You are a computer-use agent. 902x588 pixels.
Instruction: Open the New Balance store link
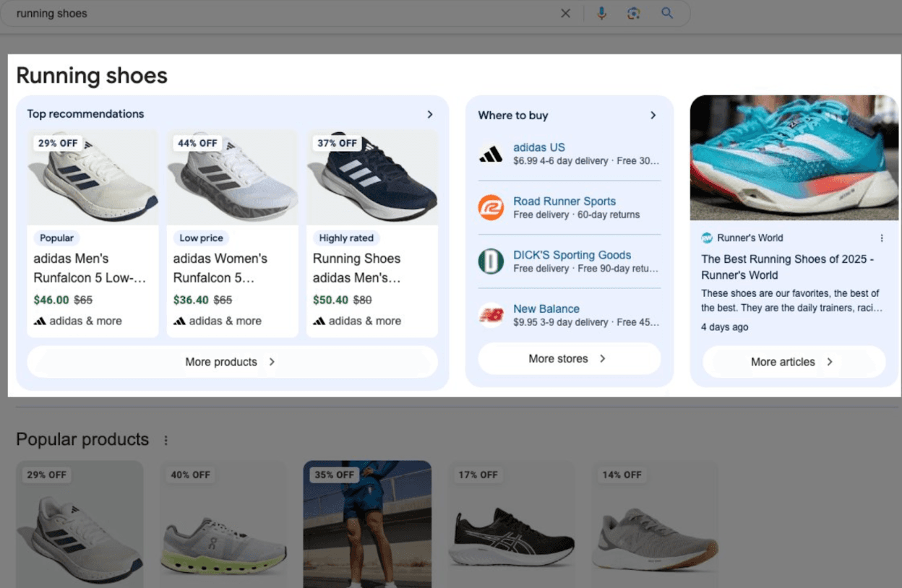tap(546, 308)
